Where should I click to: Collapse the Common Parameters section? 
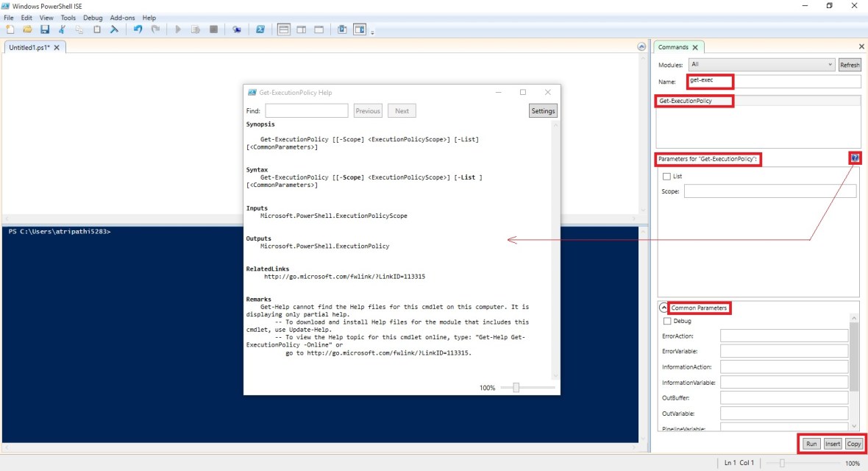[664, 308]
